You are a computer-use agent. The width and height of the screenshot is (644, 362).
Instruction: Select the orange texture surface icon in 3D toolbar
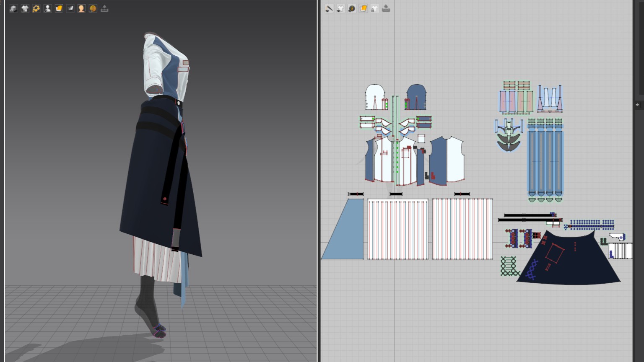(x=59, y=8)
